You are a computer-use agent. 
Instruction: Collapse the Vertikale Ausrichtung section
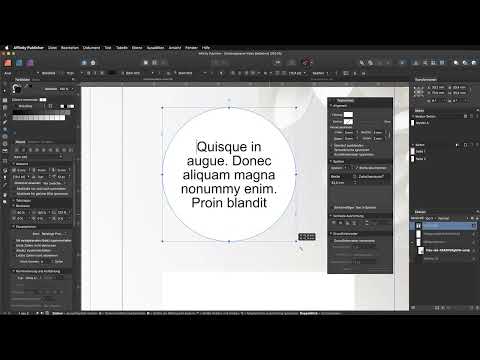pyautogui.click(x=331, y=216)
